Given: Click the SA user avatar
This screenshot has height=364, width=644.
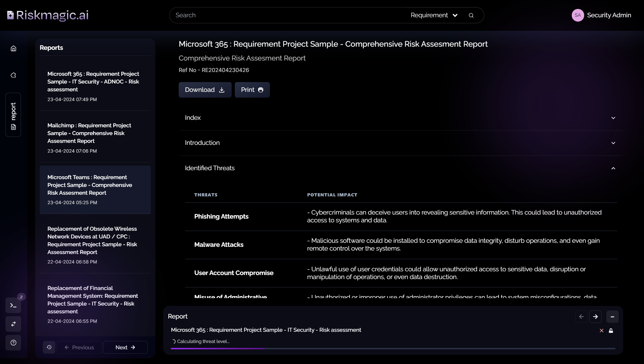Looking at the screenshot, I should 578,15.
